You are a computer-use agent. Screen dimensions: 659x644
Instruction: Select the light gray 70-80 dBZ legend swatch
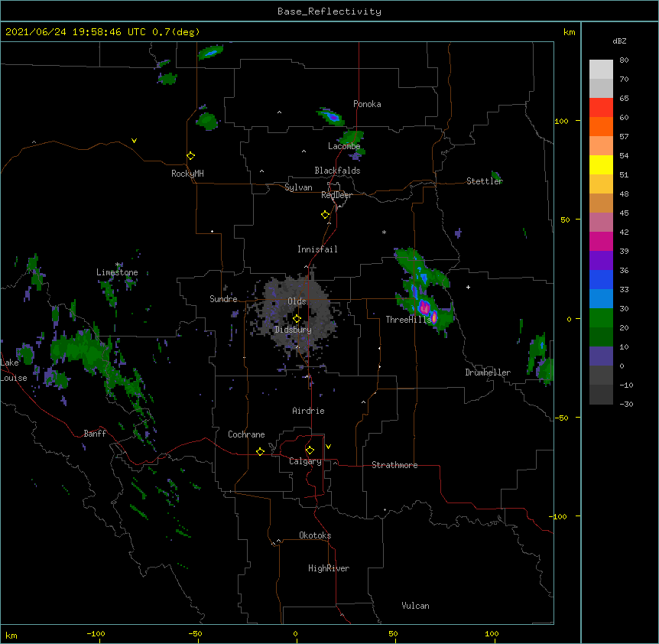[x=601, y=70]
